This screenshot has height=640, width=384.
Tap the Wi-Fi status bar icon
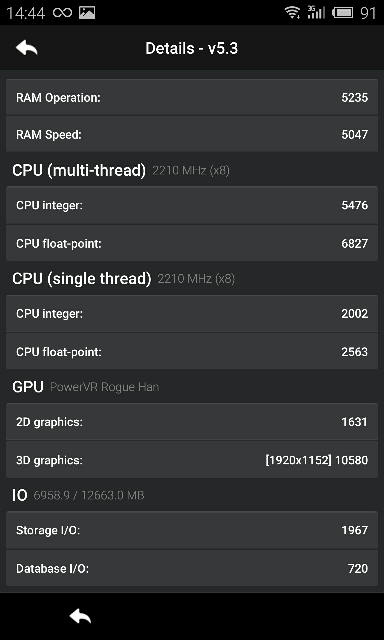click(292, 13)
